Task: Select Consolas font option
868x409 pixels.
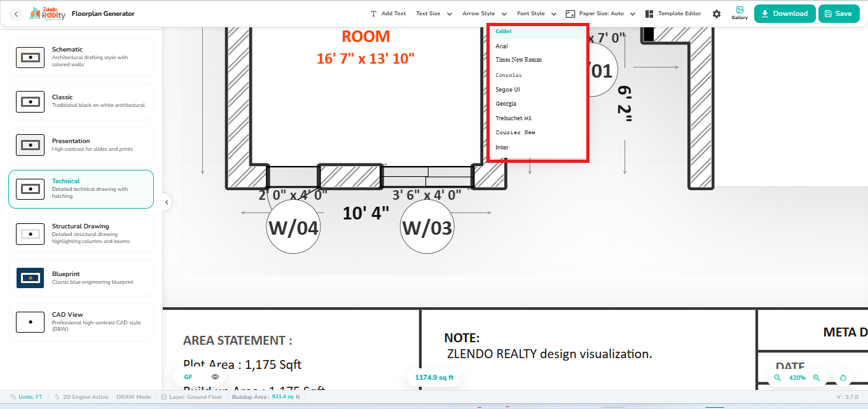Action: pyautogui.click(x=537, y=75)
